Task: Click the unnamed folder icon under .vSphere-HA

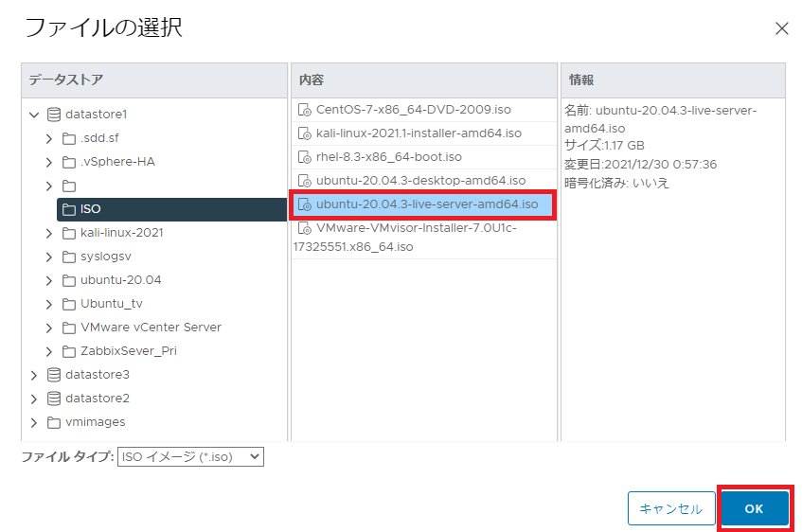Action: (69, 186)
